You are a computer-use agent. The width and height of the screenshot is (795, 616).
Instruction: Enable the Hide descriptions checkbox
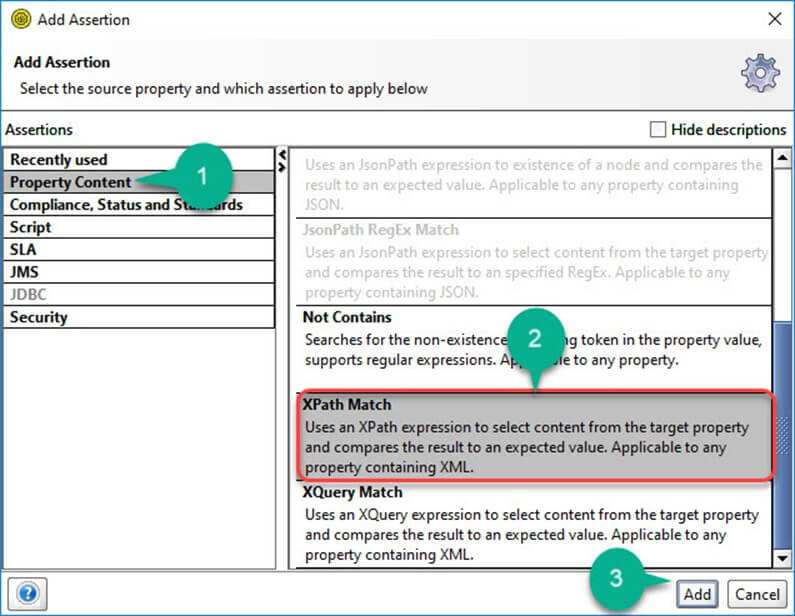657,129
